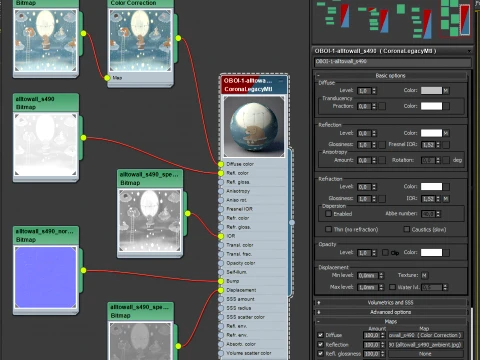Uncheck the Diffuse map checkbox in Maps

click(321, 335)
